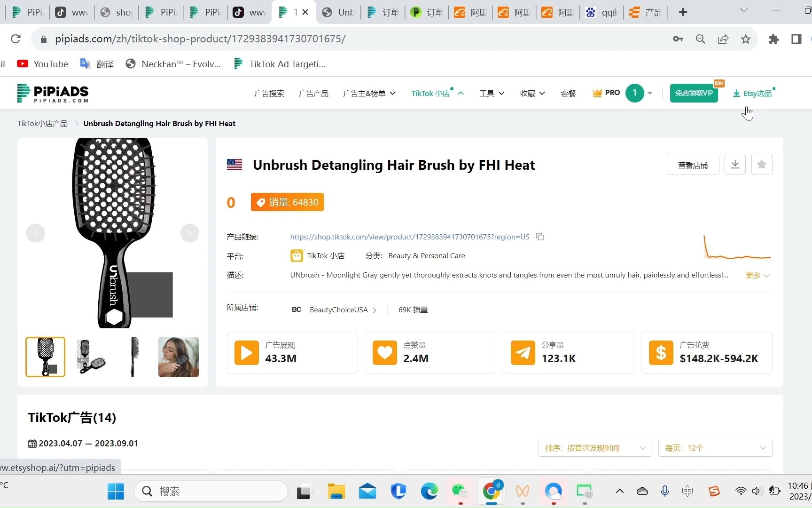Open a new browser tab with plus
The height and width of the screenshot is (508, 812).
683,12
